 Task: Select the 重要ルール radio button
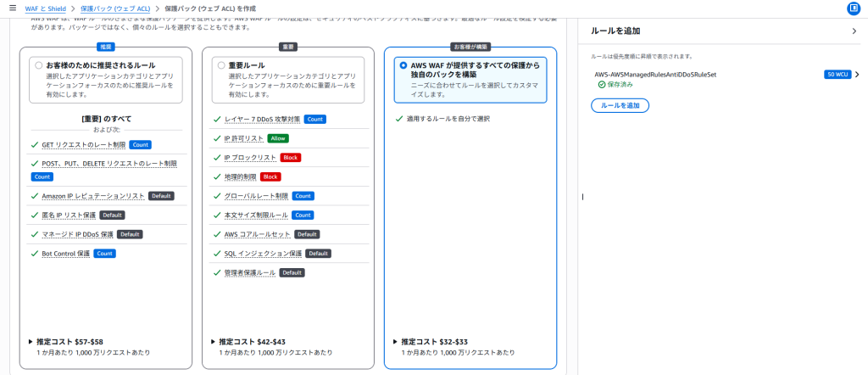[x=221, y=64]
